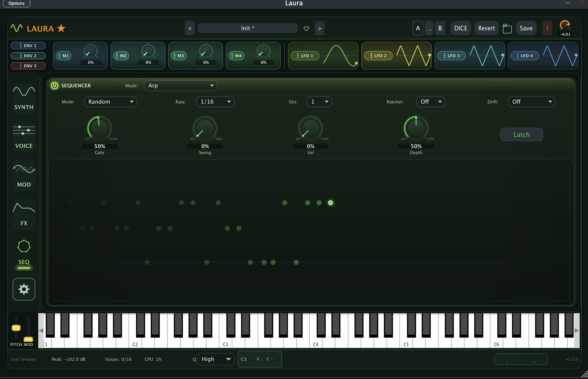588x379 pixels.
Task: Open the SYNTH page from sidebar
Action: (x=24, y=99)
